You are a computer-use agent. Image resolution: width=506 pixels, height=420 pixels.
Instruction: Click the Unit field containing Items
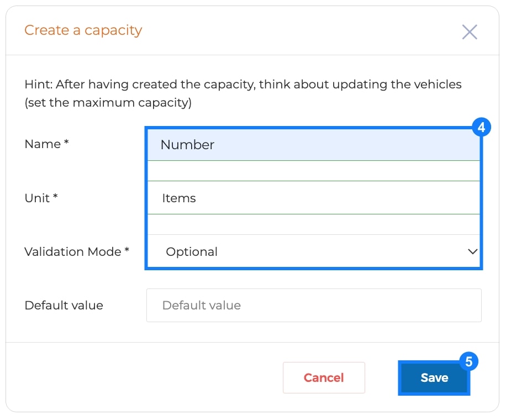[x=314, y=198]
